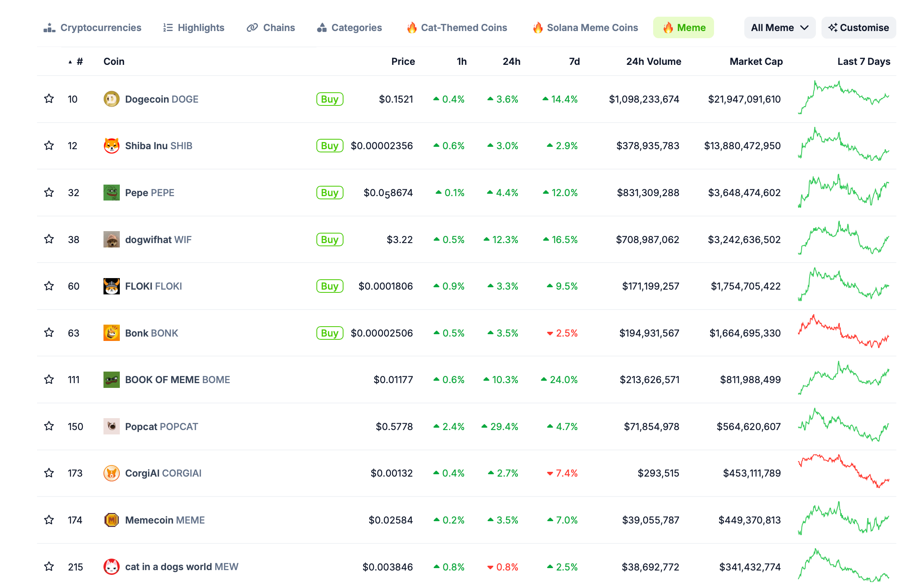Open Popcat 7-day sparkline chart
Image resolution: width=921 pixels, height=588 pixels.
[843, 425]
